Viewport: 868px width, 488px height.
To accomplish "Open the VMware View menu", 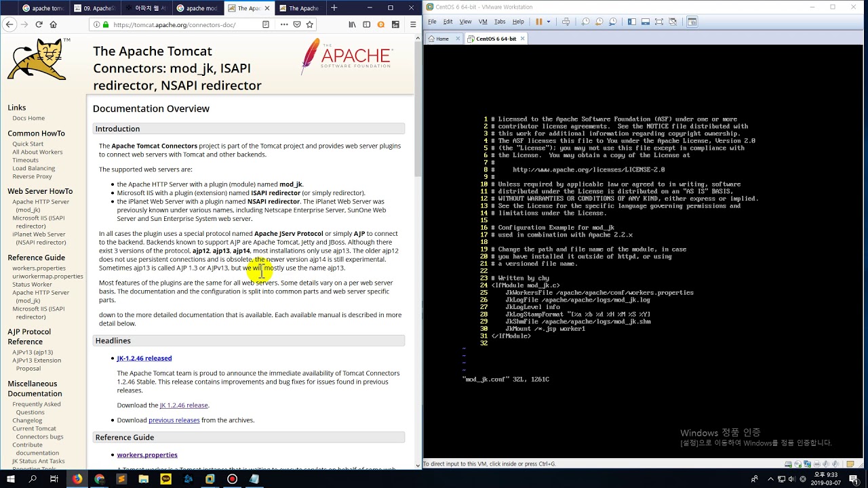I will 465,22.
